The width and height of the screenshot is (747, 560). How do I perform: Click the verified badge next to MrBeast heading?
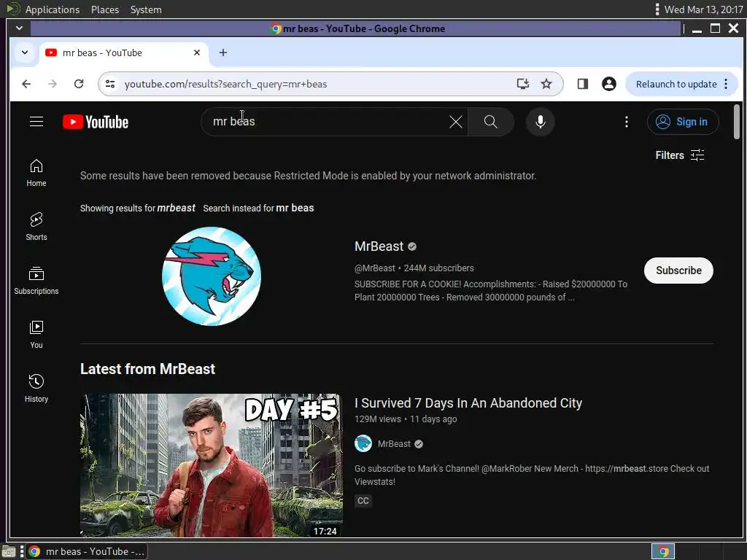point(412,246)
